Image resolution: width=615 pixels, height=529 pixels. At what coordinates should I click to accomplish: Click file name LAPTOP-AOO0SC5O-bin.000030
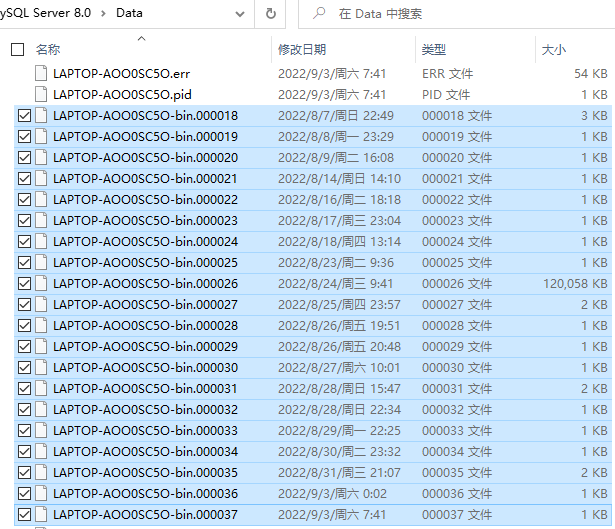click(x=146, y=367)
